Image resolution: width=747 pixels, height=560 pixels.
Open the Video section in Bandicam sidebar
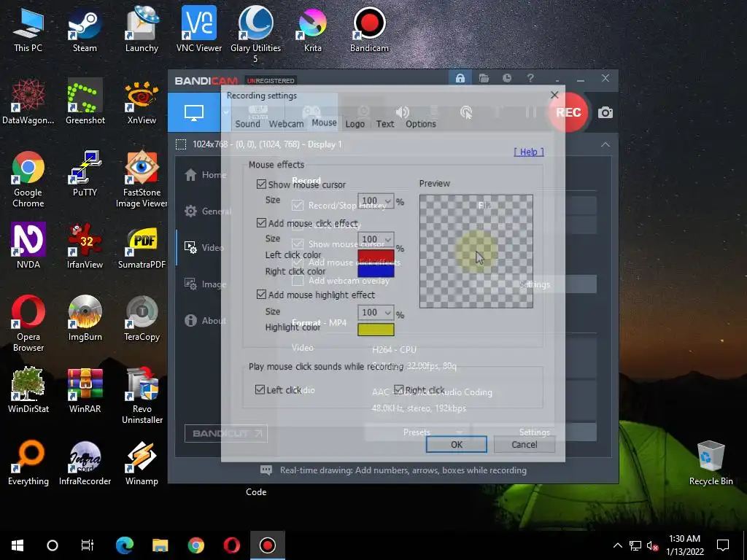click(204, 248)
